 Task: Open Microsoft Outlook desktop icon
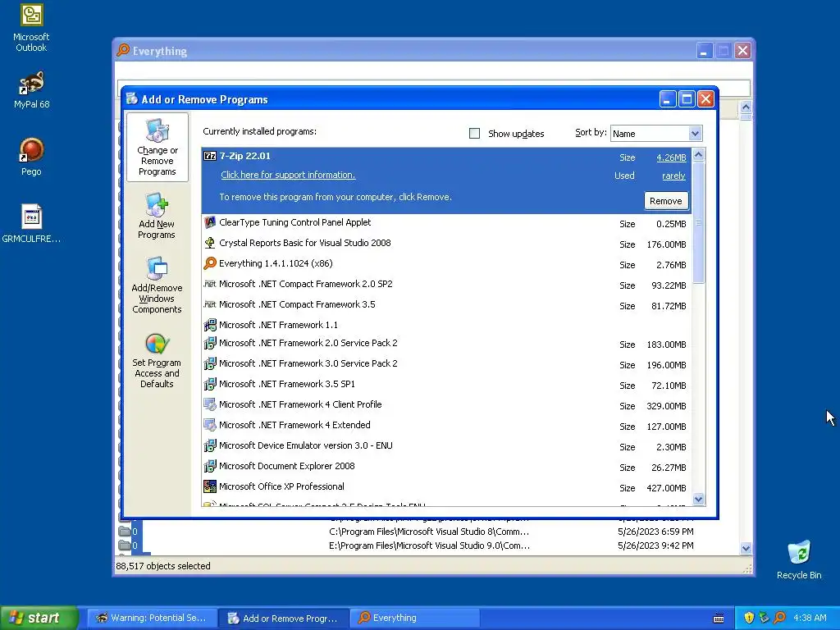click(31, 28)
